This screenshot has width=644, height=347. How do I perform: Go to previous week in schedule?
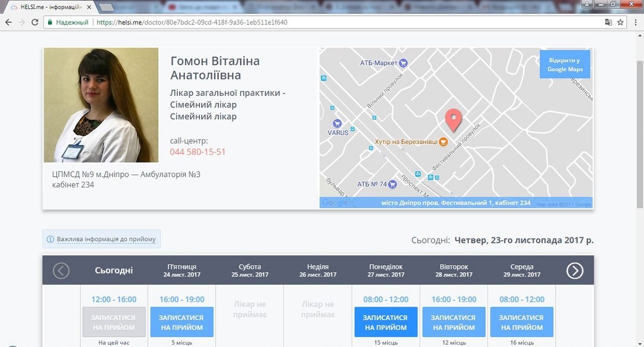click(61, 271)
